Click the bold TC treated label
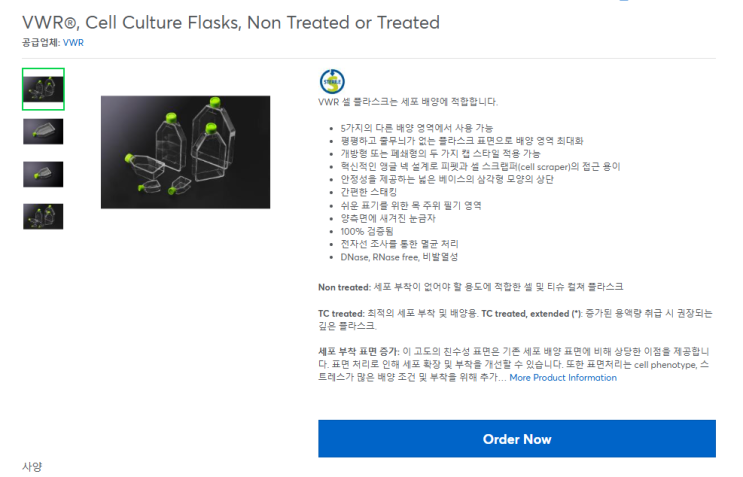The height and width of the screenshot is (477, 743). point(342,313)
